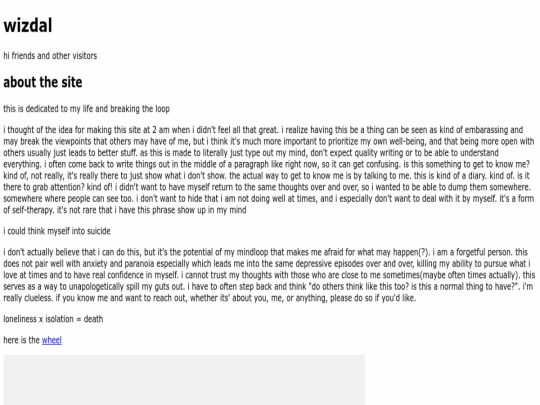Click the 'dedicated to my life' line
The width and height of the screenshot is (540, 405).
pyautogui.click(x=86, y=109)
